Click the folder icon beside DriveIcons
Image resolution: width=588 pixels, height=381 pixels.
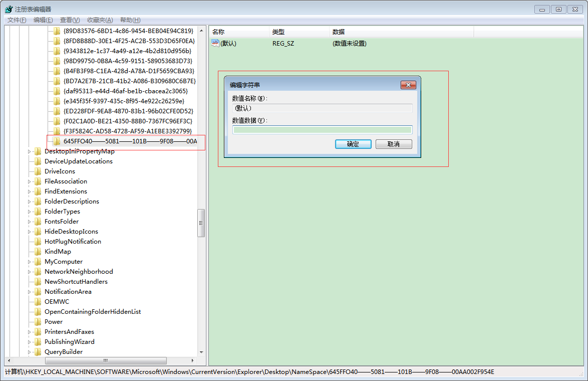(x=38, y=171)
